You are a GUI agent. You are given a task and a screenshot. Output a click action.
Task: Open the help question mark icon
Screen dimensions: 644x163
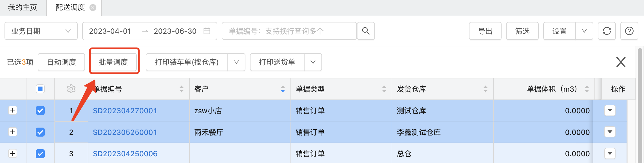[x=629, y=31]
